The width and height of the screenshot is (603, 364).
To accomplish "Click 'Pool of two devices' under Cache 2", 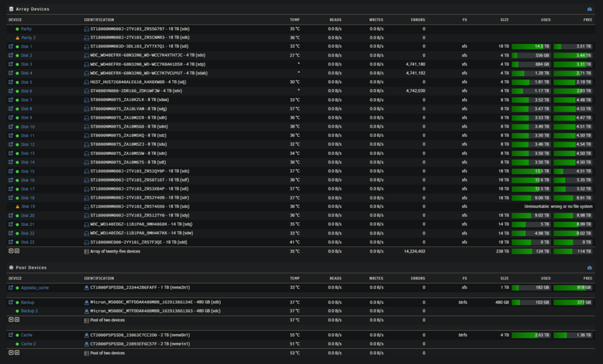I will click(107, 353).
